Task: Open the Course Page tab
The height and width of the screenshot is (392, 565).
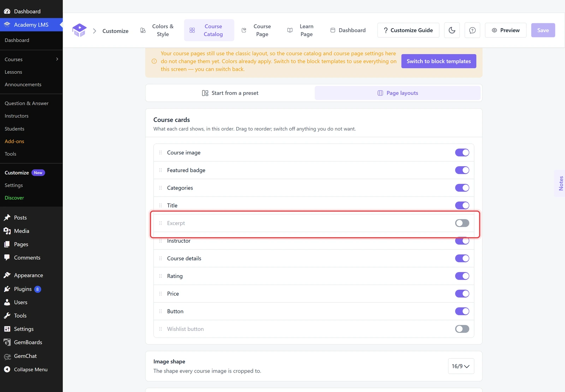Action: coord(257,30)
